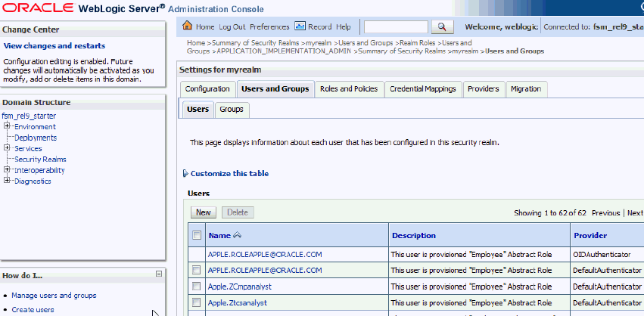This screenshot has height=316, width=644.
Task: Open the Providers tab
Action: click(x=483, y=89)
